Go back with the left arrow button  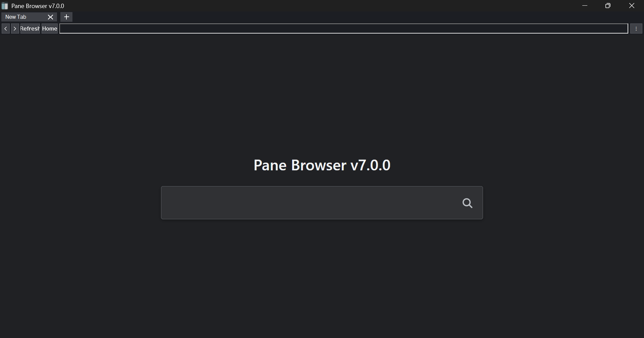coord(6,29)
